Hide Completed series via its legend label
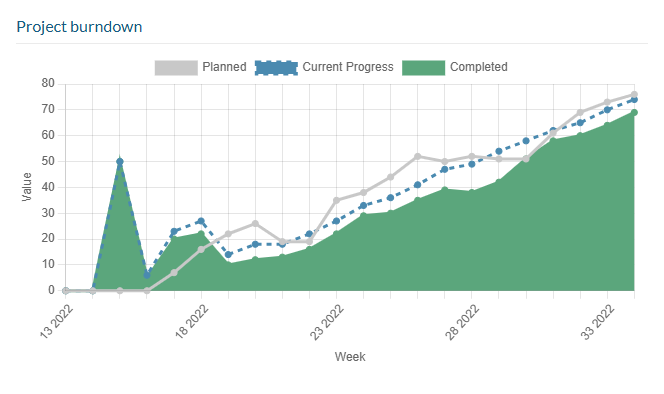664x394 pixels. point(479,67)
